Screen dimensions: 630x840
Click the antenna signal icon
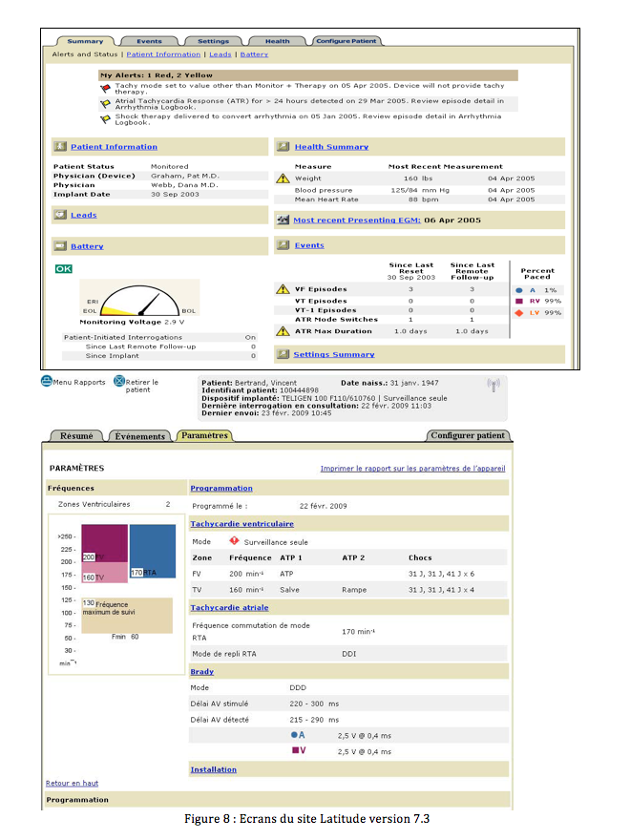[x=493, y=385]
